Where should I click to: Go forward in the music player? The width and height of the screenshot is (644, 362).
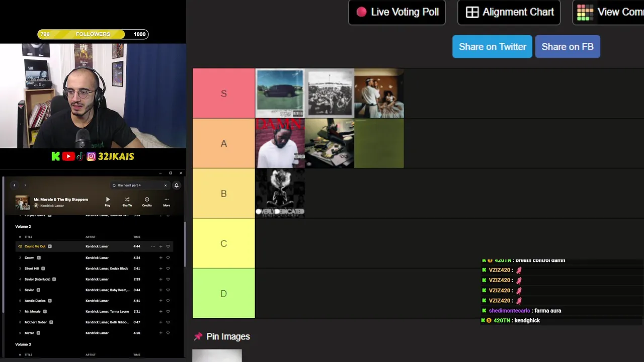(25, 186)
